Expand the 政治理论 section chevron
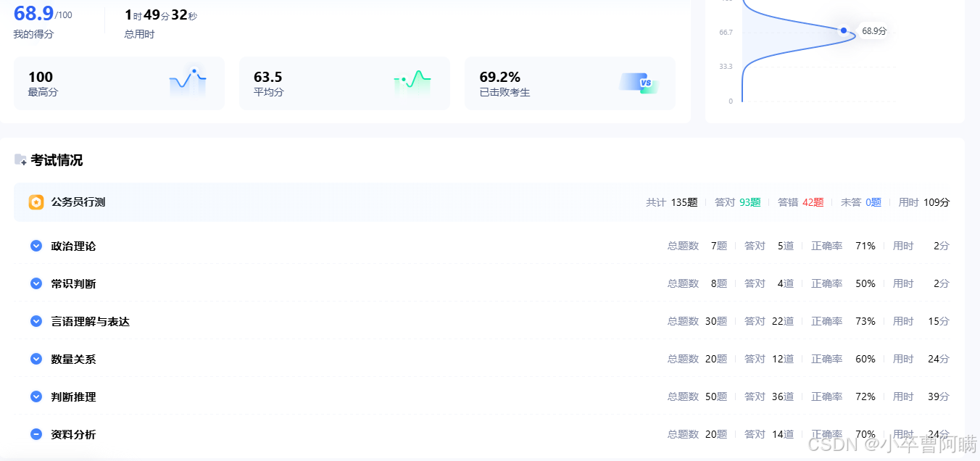The image size is (980, 461). (36, 246)
